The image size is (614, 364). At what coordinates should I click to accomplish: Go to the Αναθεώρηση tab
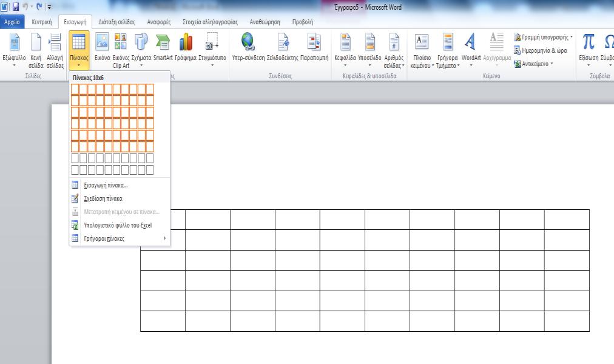pos(265,22)
